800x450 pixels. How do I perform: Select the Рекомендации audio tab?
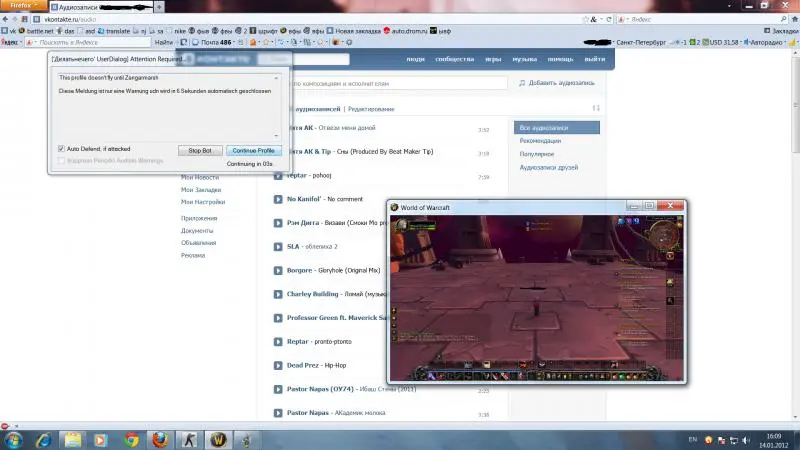[541, 141]
